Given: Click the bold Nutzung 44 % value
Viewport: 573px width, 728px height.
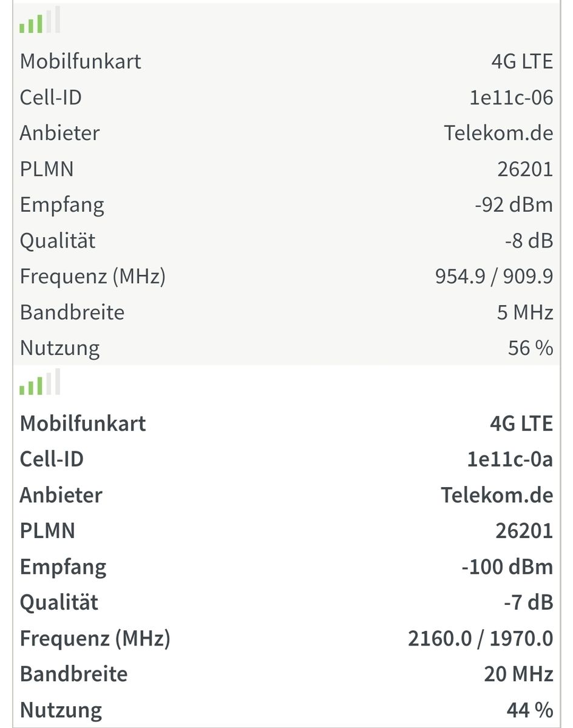Looking at the screenshot, I should point(529,710).
